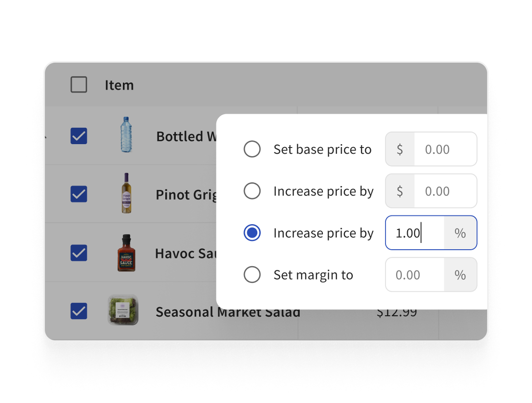532x403 pixels.
Task: Uncheck the Seasonal Market Salad checkbox
Action: (79, 311)
